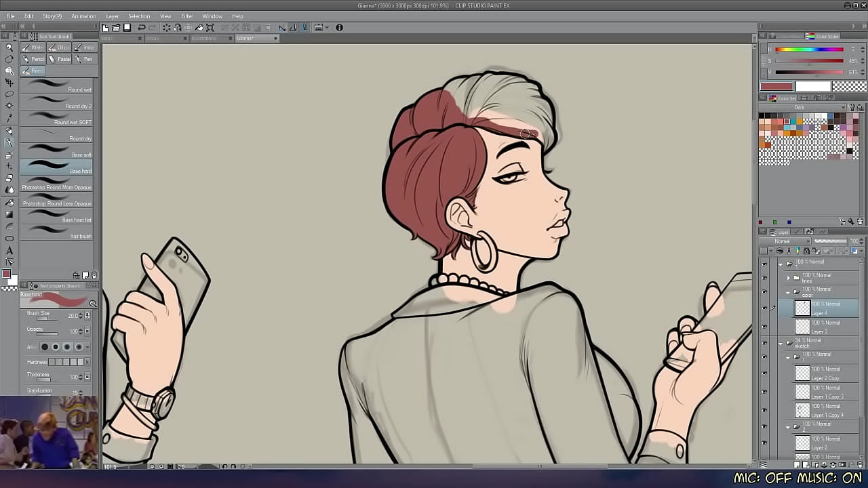Hide Layer 3 using its eye icon

(x=764, y=327)
